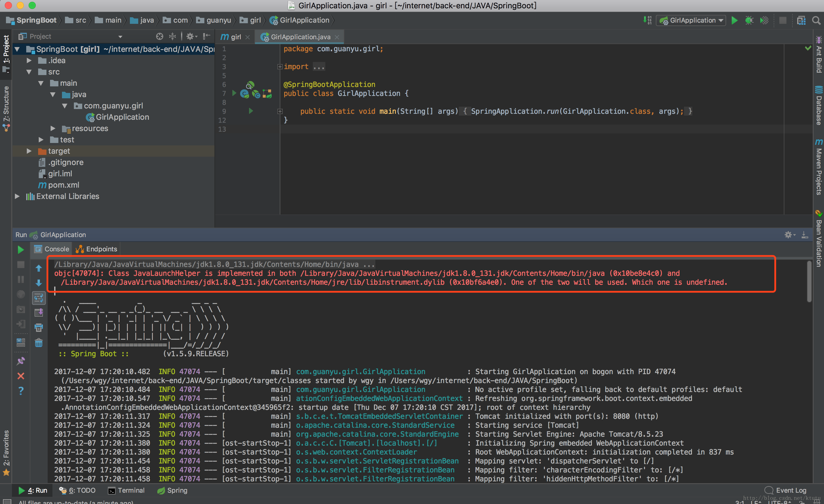Open the Database side panel
The width and height of the screenshot is (824, 504).
point(818,105)
